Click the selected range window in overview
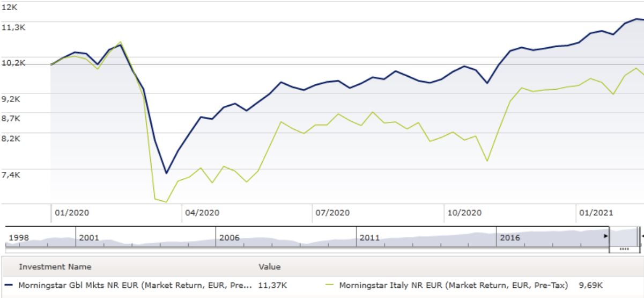 click(624, 237)
